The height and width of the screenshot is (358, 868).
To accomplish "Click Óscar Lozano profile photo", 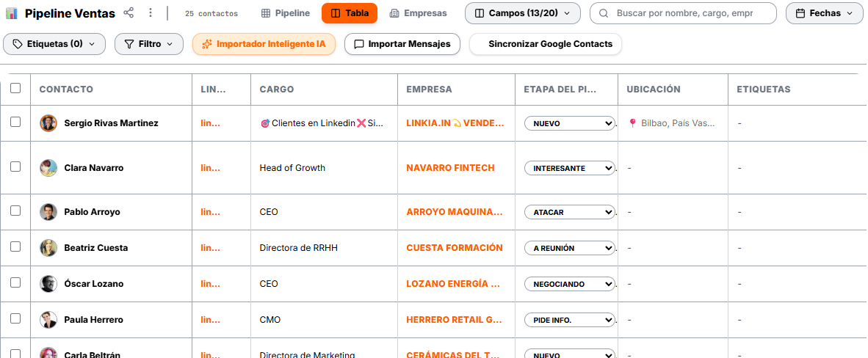I will 48,284.
